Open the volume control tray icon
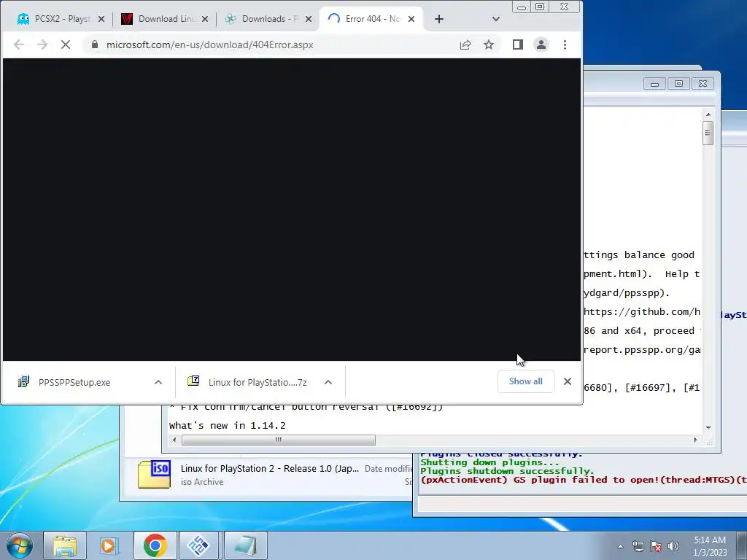 click(x=673, y=546)
